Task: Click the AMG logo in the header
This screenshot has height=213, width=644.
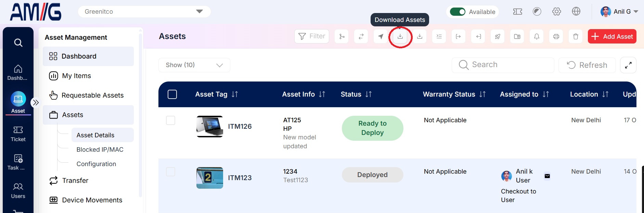Action: click(x=36, y=12)
